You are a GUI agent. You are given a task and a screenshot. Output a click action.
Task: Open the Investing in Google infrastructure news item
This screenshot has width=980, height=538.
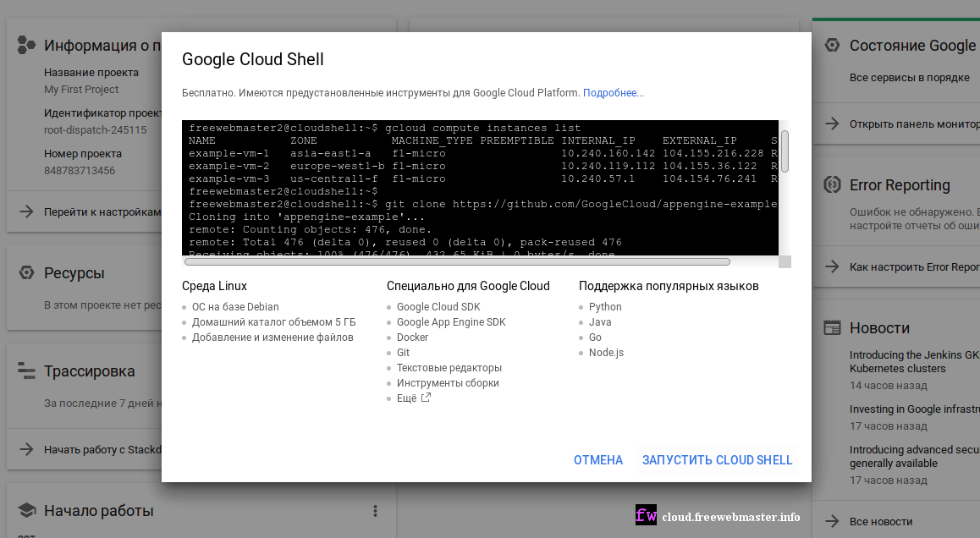click(x=914, y=409)
